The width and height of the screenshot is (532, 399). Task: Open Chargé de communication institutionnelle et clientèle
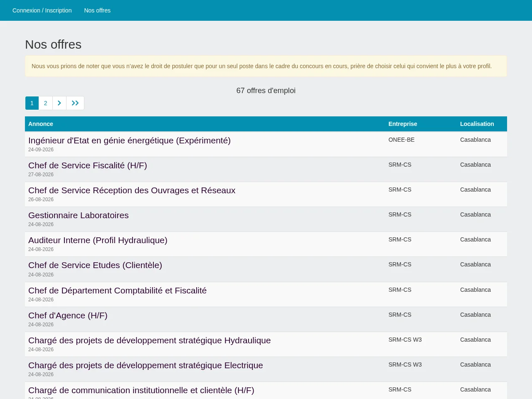point(141,390)
